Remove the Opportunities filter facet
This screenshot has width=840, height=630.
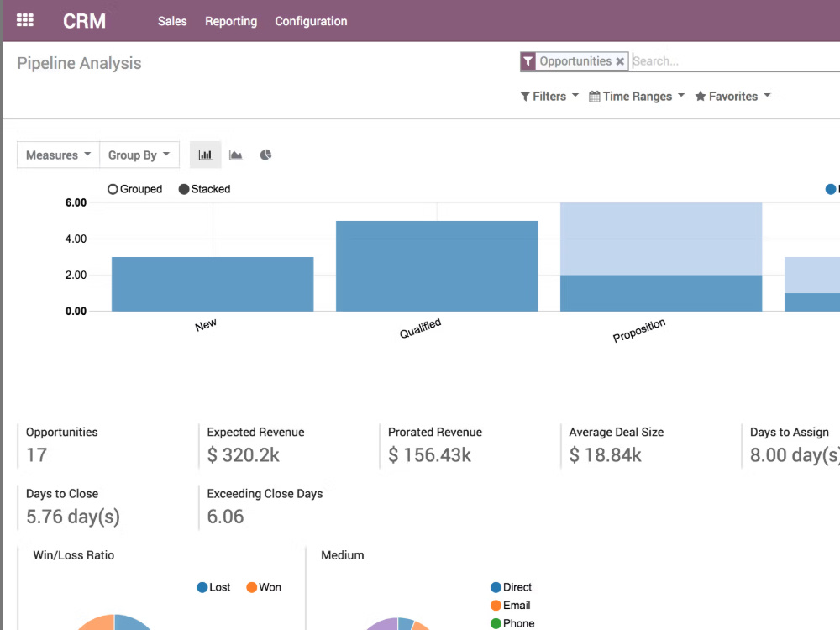(620, 61)
